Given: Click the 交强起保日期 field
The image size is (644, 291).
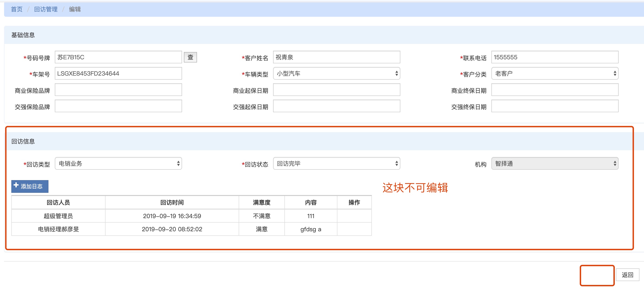Looking at the screenshot, I should tap(336, 106).
